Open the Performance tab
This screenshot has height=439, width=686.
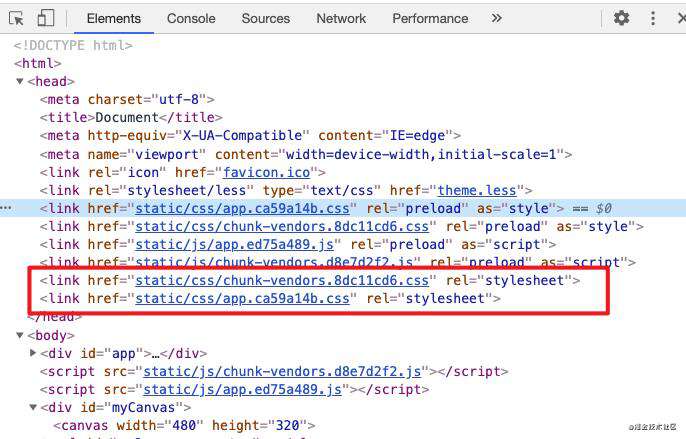click(430, 18)
